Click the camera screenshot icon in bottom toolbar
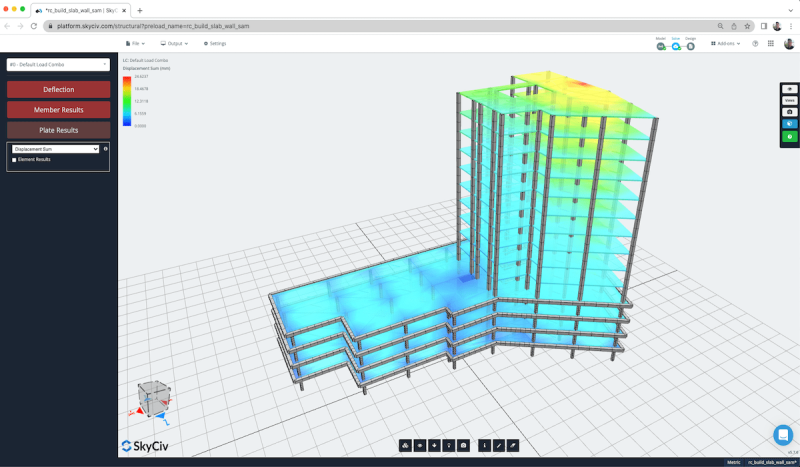Viewport: 800px width, 467px height. (464, 445)
